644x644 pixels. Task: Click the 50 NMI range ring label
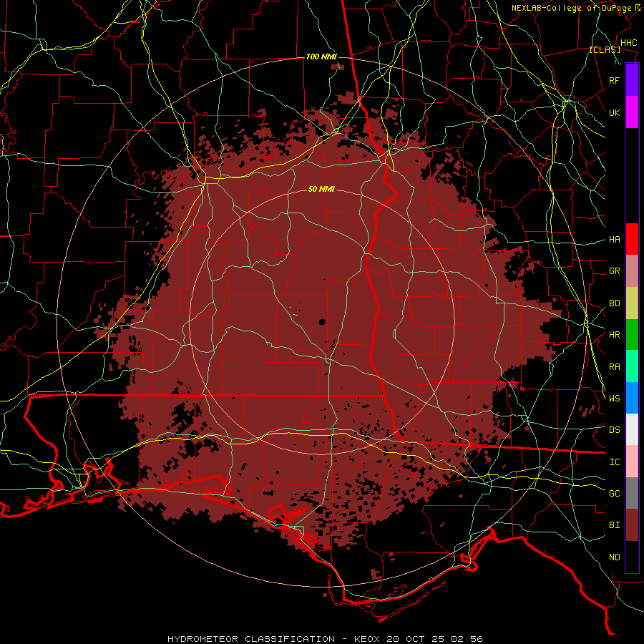pyautogui.click(x=321, y=190)
